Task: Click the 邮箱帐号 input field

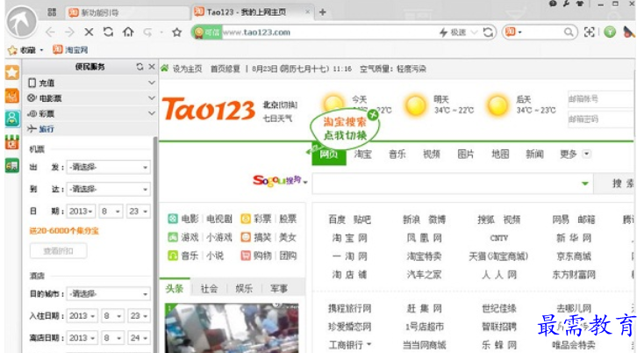Action: [x=600, y=99]
